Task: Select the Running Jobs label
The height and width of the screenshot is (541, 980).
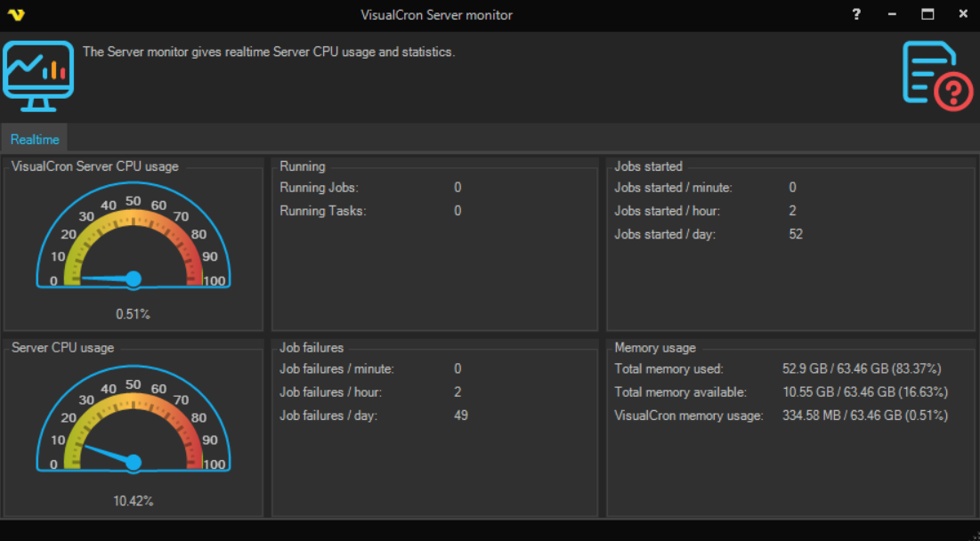Action: click(319, 188)
